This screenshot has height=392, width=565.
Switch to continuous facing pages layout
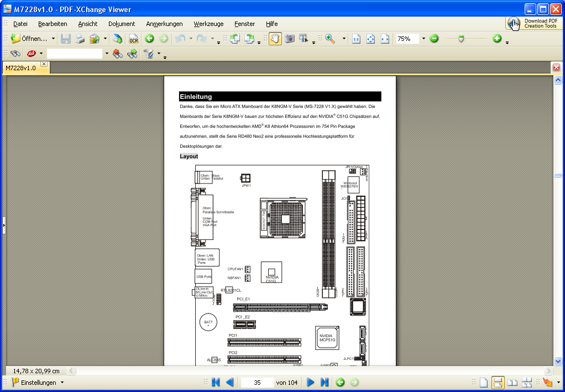(x=527, y=383)
